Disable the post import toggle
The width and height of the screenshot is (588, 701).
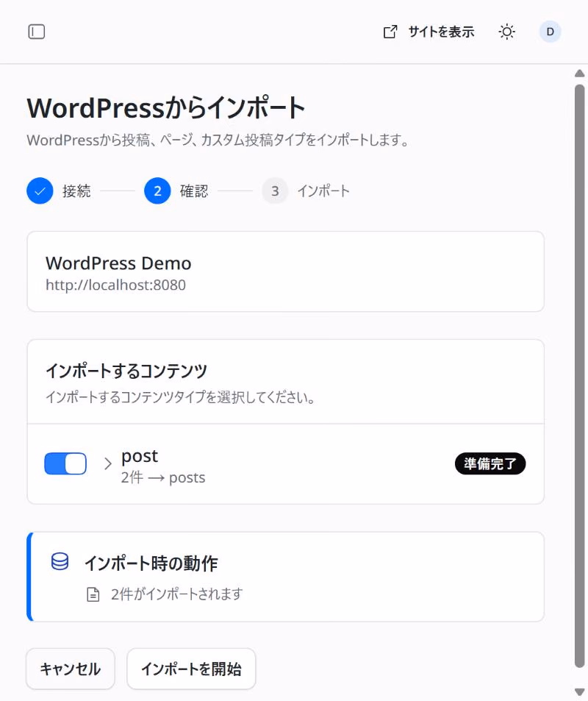[x=65, y=463]
